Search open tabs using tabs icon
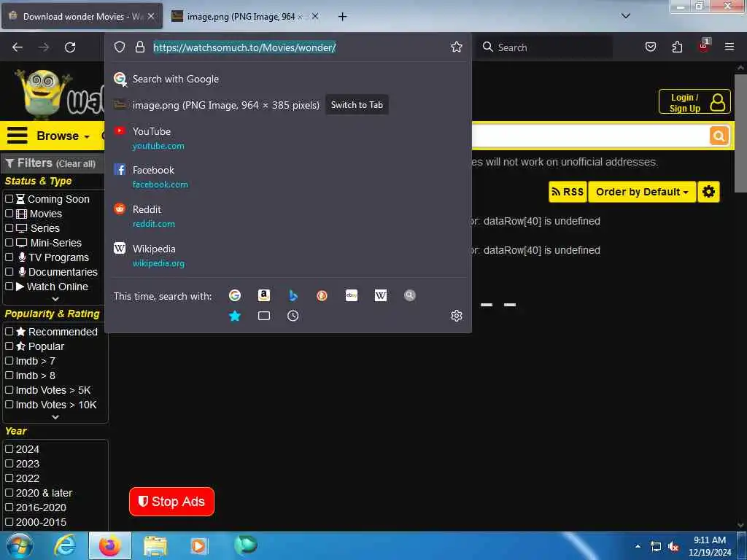 tap(264, 316)
